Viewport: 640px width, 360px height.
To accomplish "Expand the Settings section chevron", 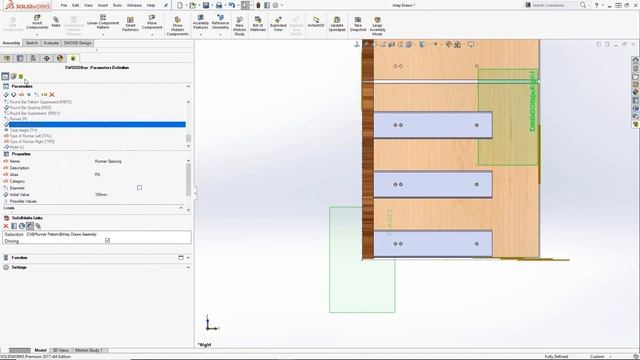I will coord(188,267).
